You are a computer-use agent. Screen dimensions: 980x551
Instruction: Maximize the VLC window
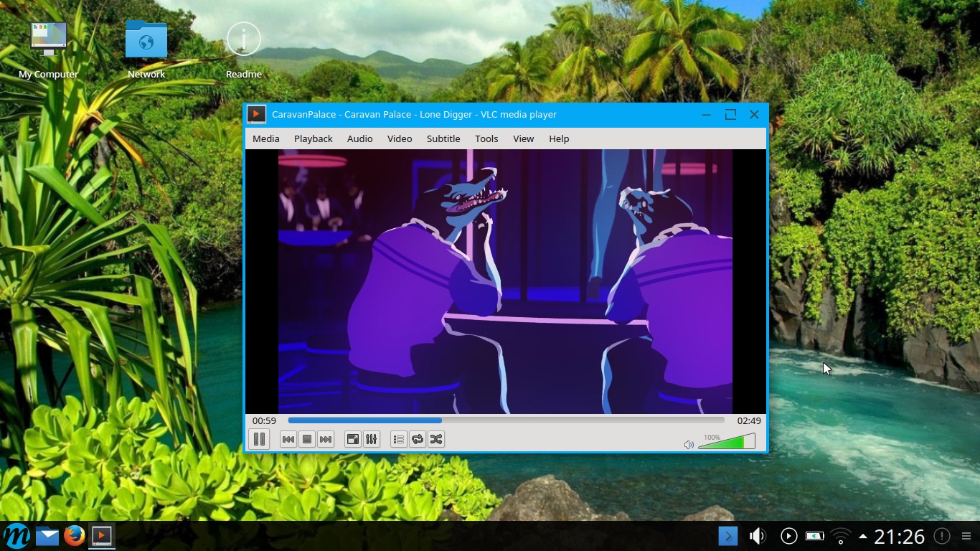point(730,114)
